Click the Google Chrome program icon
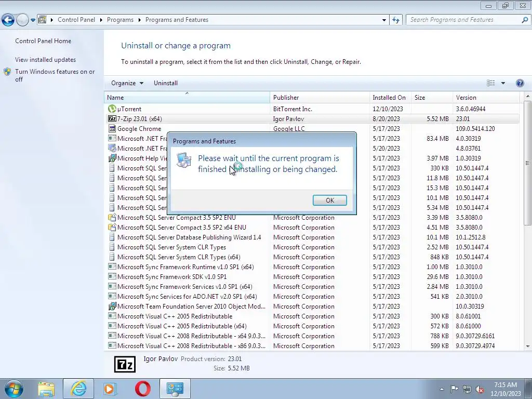This screenshot has height=399, width=532. (112, 129)
